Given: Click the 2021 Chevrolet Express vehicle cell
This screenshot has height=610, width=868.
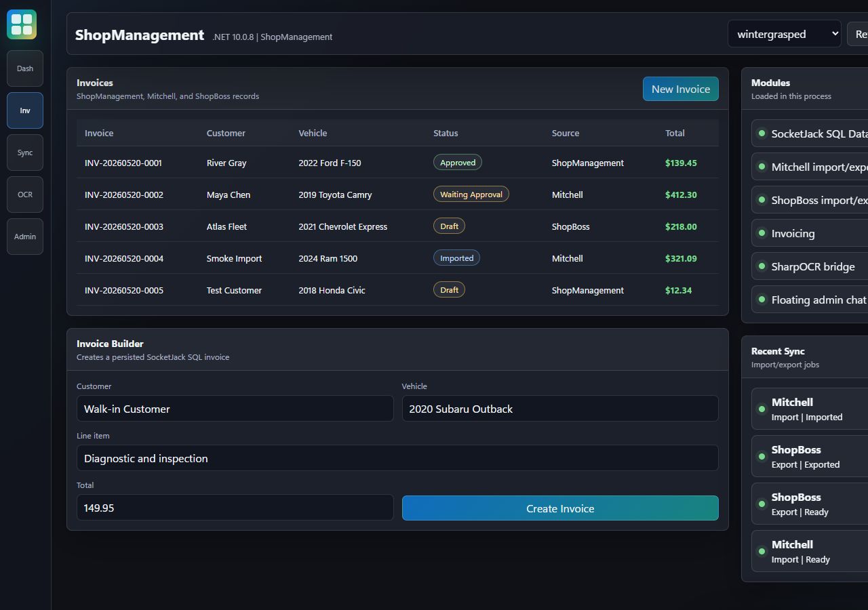Looking at the screenshot, I should coord(343,226).
